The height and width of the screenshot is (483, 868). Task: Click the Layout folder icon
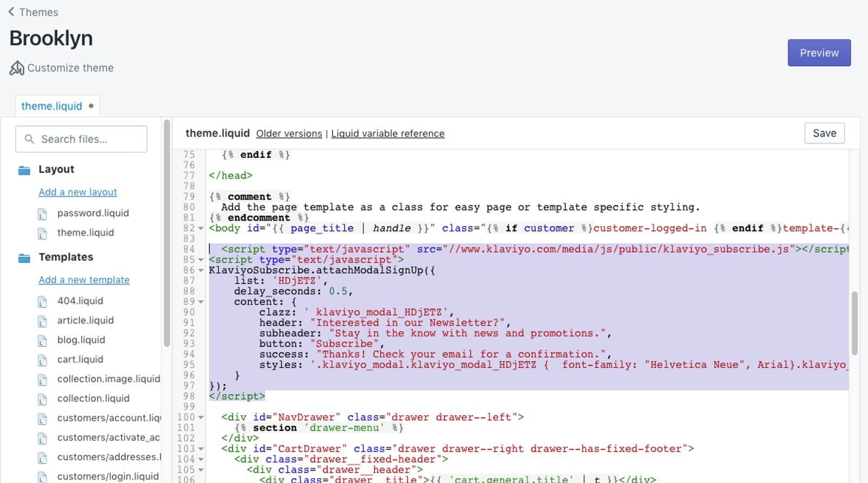pyautogui.click(x=24, y=170)
